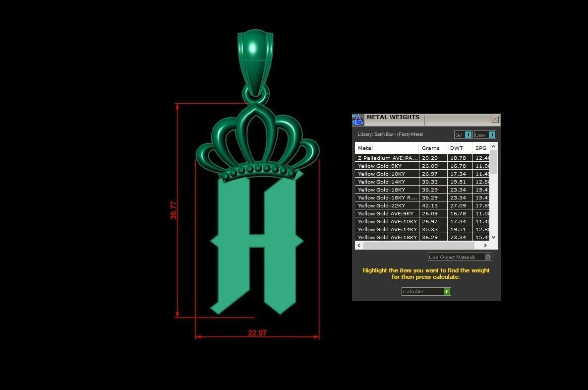The image size is (588, 390).
Task: Click the 29.20 grams value for Palladium
Action: (x=430, y=158)
